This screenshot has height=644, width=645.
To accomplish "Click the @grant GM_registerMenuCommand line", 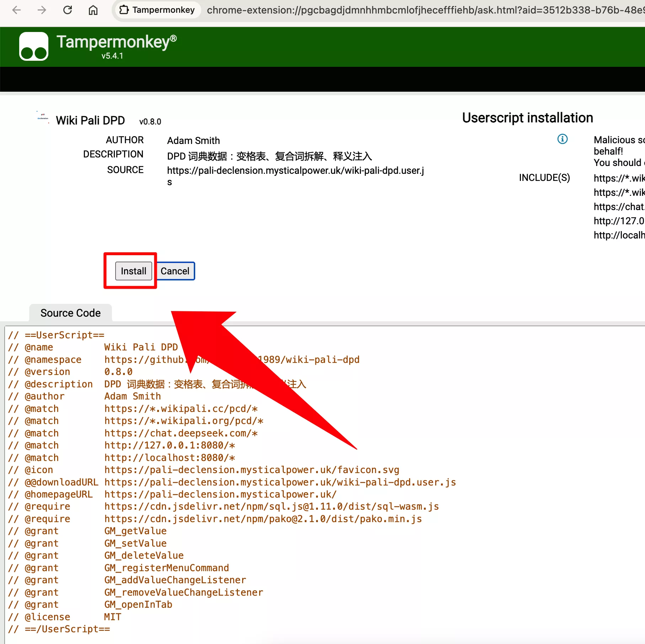I will pyautogui.click(x=119, y=568).
